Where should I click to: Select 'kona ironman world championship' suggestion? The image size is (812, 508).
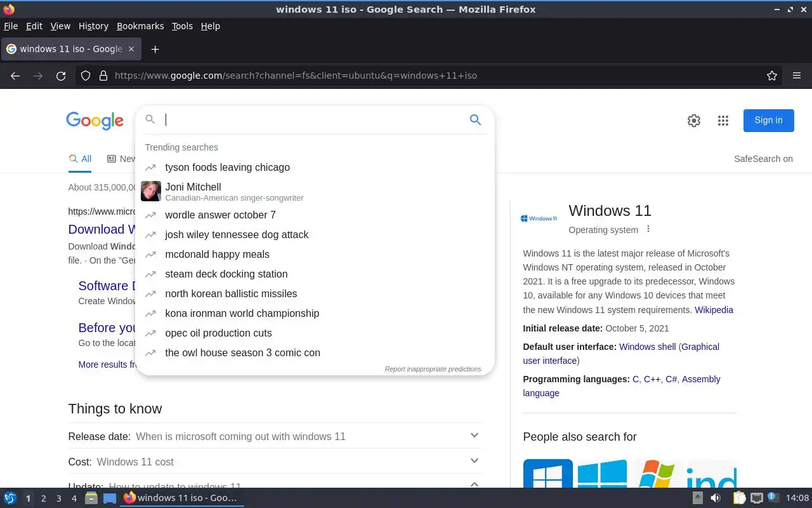pyautogui.click(x=315, y=313)
